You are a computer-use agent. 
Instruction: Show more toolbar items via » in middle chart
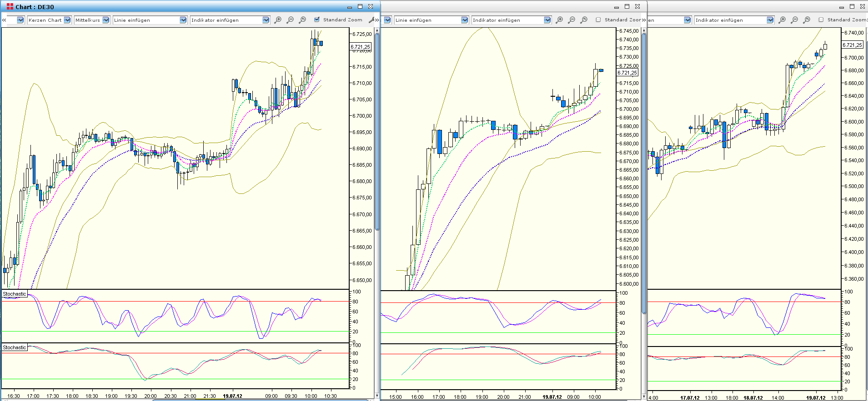click(x=643, y=20)
